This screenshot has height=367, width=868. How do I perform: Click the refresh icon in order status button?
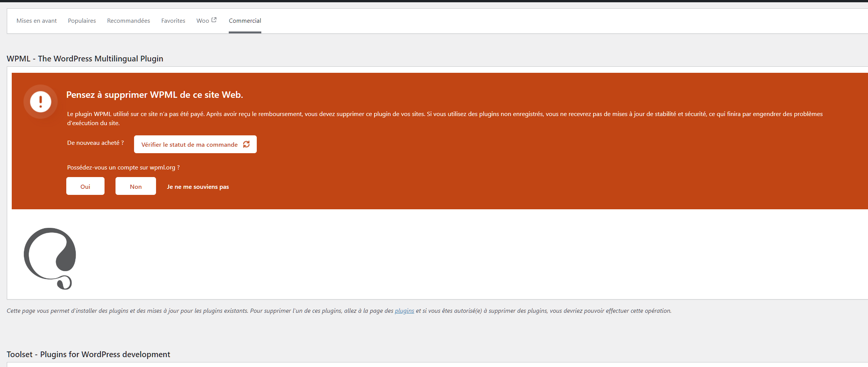click(247, 144)
